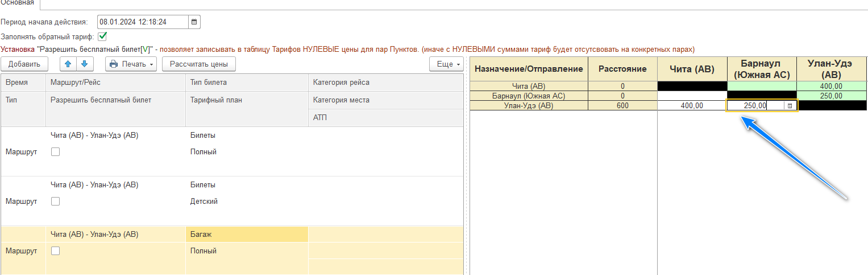Click the start date input field
The height and width of the screenshot is (275, 868).
coord(142,22)
